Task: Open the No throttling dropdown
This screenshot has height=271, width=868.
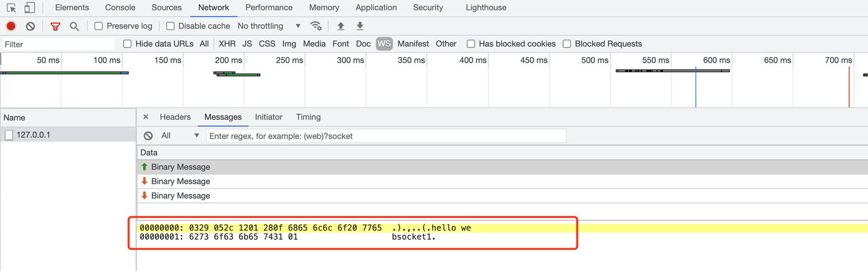Action: click(x=269, y=26)
